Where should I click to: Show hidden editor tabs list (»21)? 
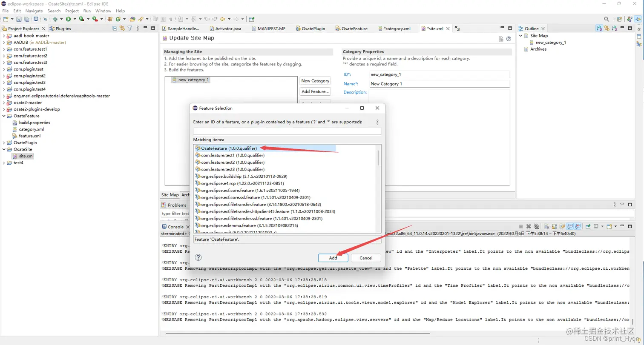[457, 29]
